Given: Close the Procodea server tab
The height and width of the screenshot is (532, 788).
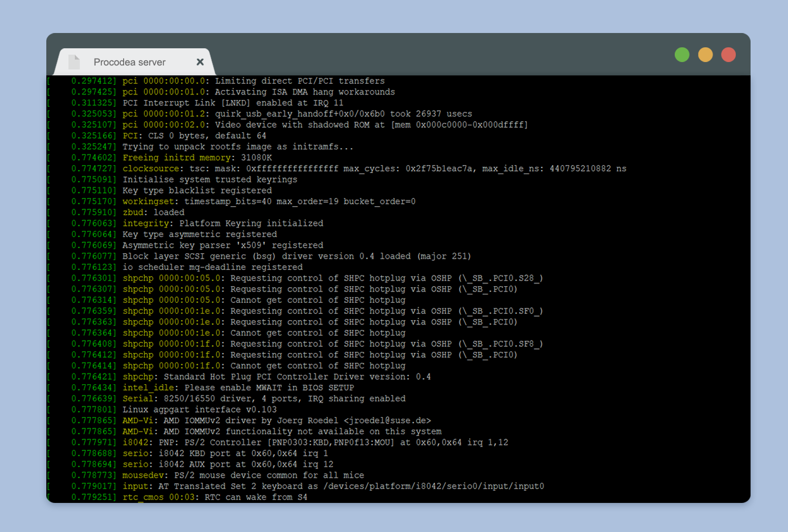Looking at the screenshot, I should (x=200, y=62).
